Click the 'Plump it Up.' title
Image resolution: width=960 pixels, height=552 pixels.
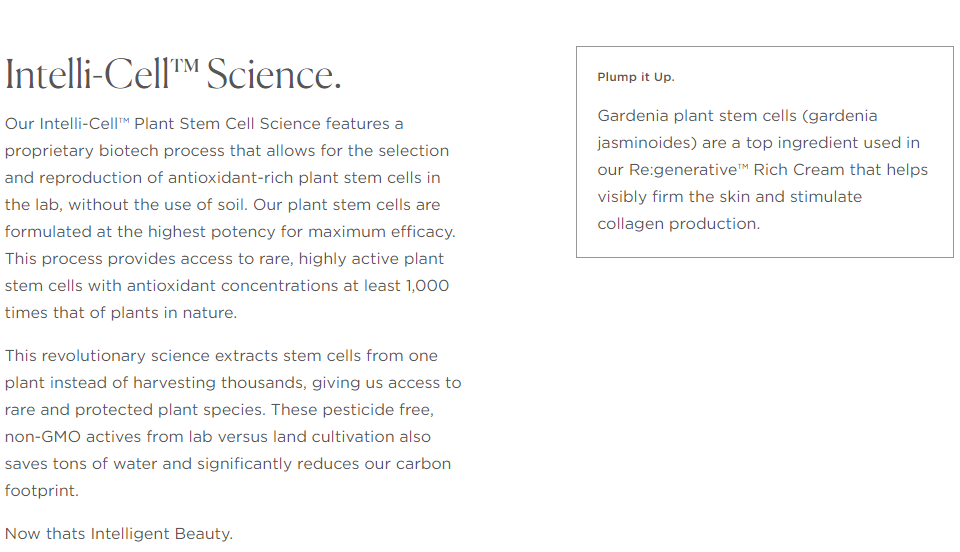(x=636, y=77)
